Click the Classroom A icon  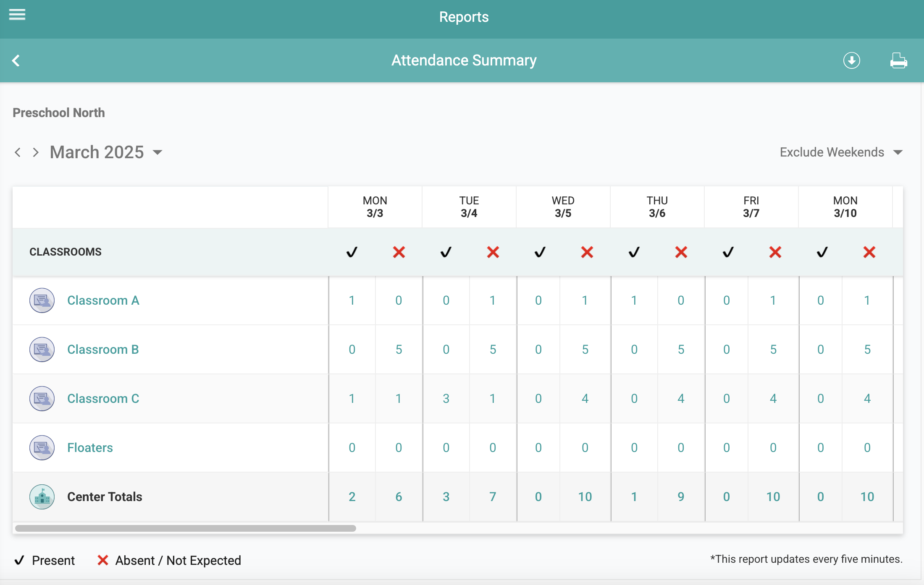[x=42, y=300]
